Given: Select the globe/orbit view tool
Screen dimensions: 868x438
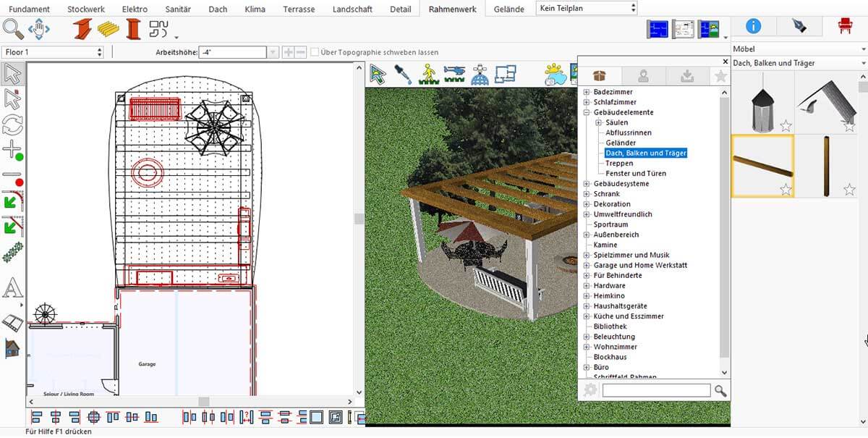Looking at the screenshot, I should 480,75.
